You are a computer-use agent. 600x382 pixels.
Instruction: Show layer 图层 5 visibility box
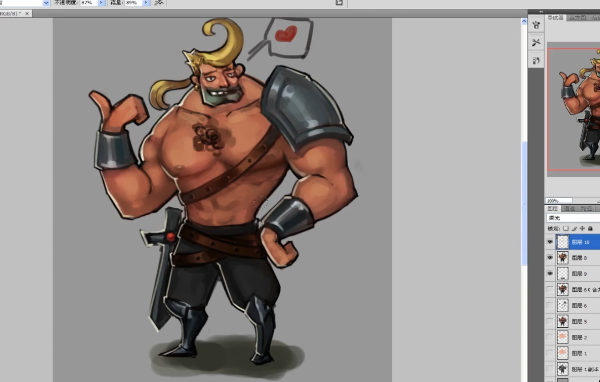550,322
